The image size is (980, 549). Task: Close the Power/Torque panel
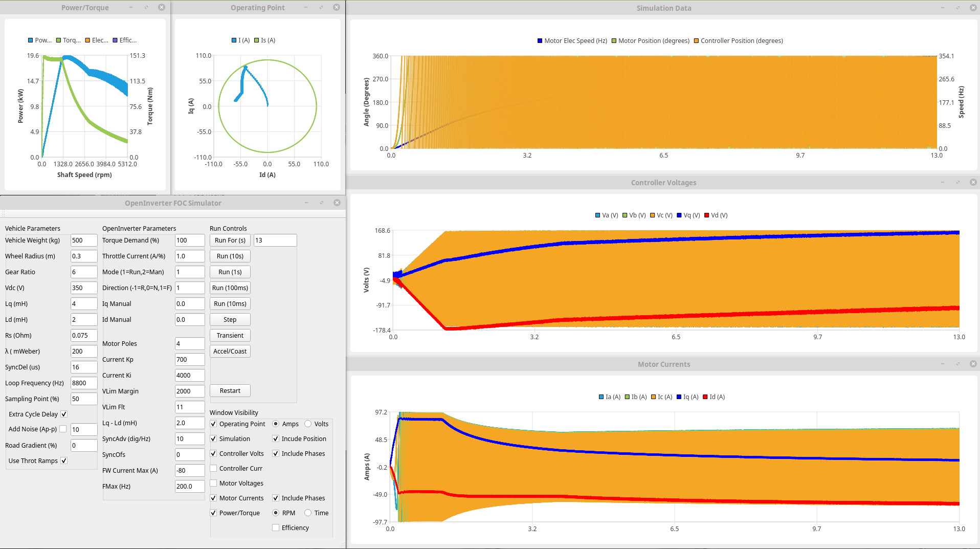[x=162, y=7]
